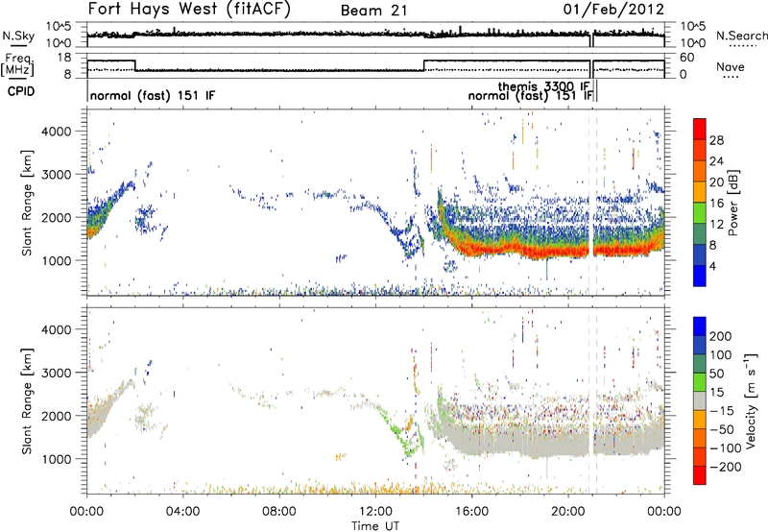This screenshot has width=768, height=532.
Task: Click the "12:00" time tick label
Action: click(x=375, y=512)
